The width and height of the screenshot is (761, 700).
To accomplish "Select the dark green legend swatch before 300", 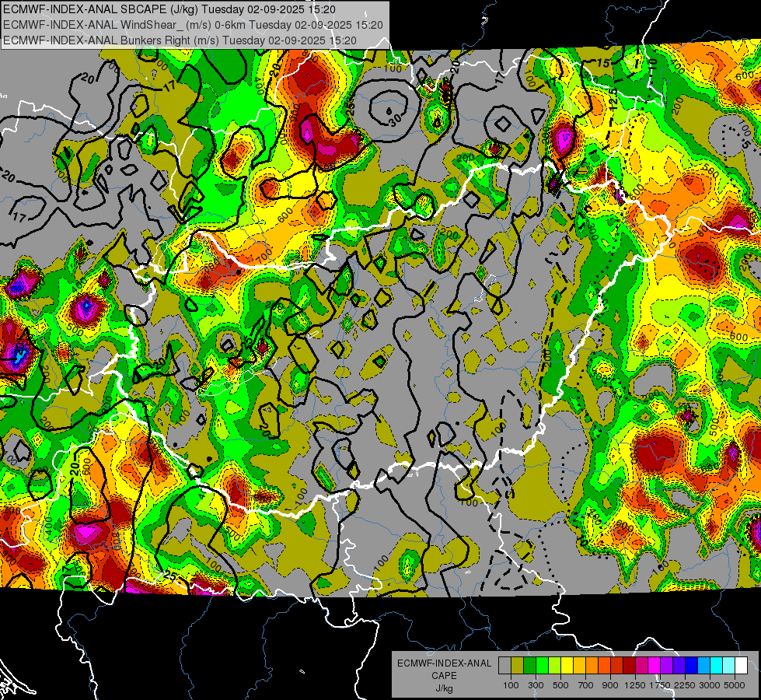I will point(529,666).
